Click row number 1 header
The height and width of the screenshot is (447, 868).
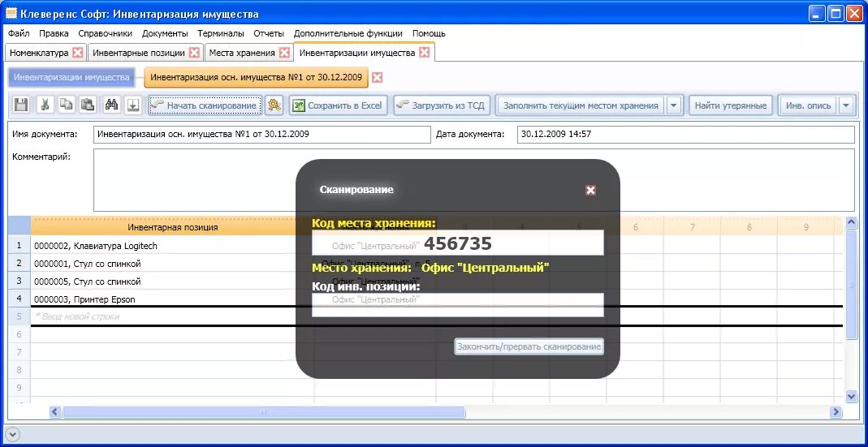[19, 245]
